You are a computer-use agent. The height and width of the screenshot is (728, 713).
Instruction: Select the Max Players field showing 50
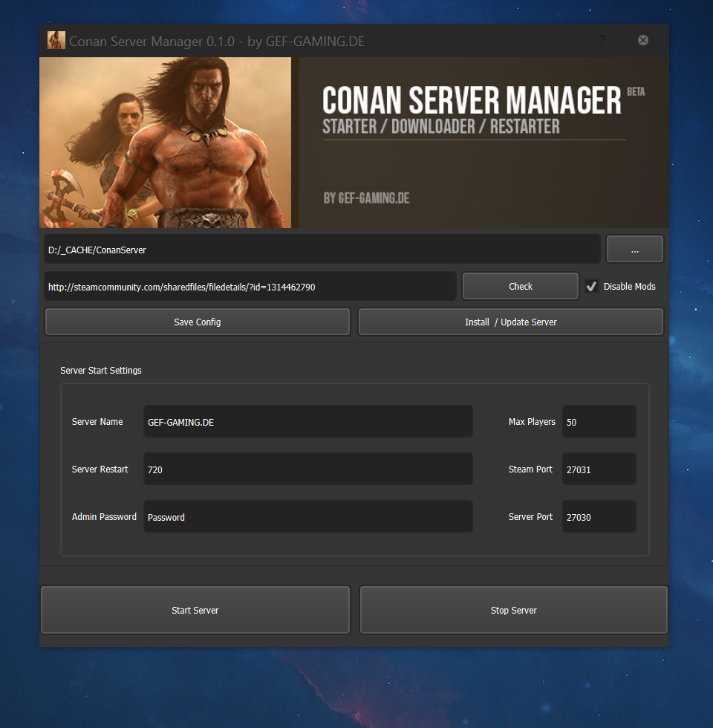599,421
